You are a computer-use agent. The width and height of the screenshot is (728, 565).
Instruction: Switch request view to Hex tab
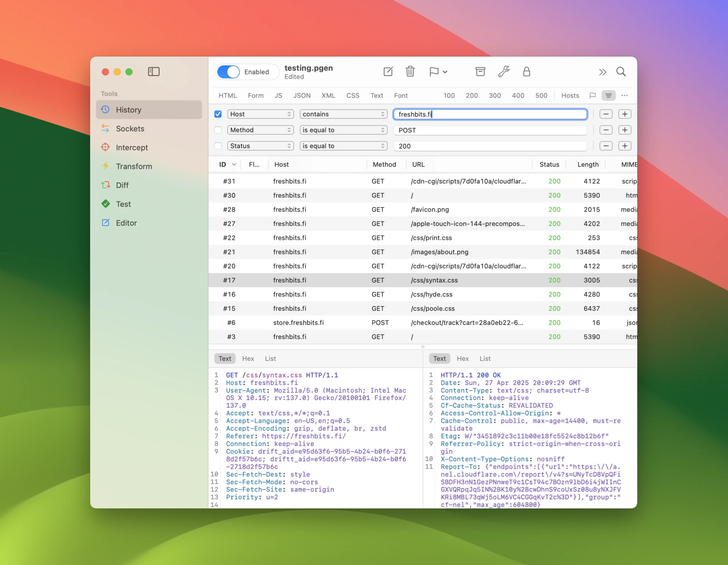(248, 358)
